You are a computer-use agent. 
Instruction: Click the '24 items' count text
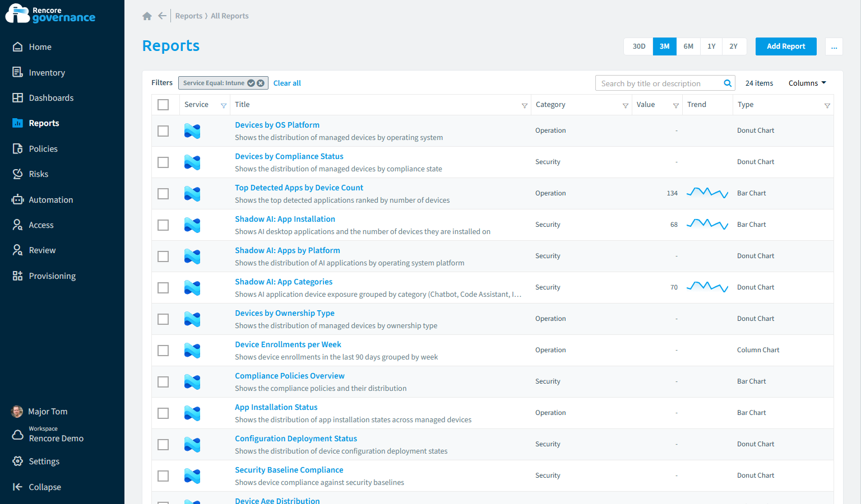pos(759,83)
